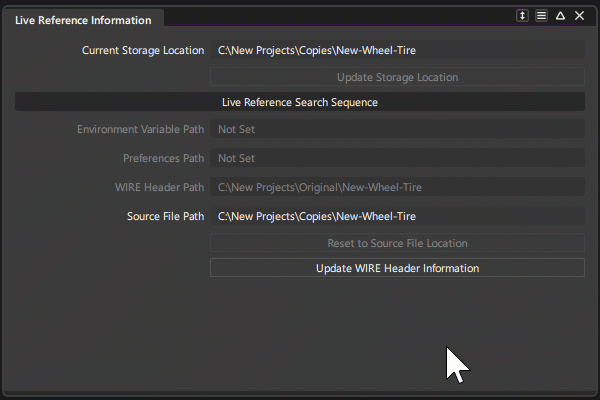The image size is (600, 400).
Task: Click the Environment Variable Path label
Action: pyautogui.click(x=140, y=129)
